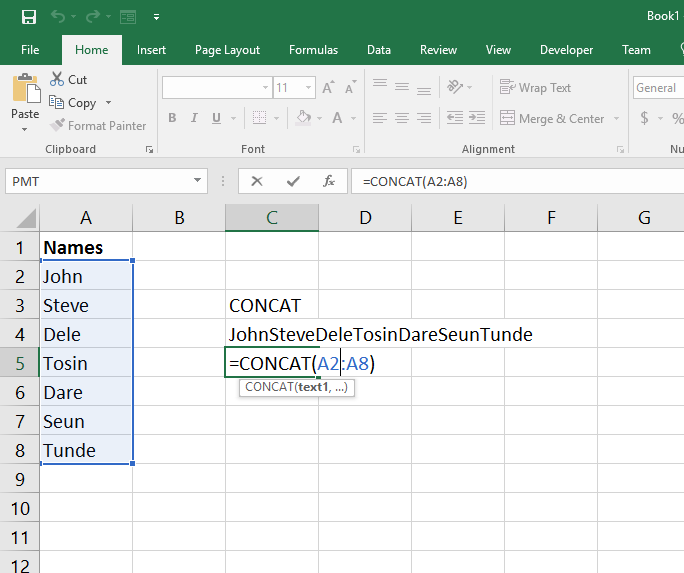Click in the formula bar
This screenshot has width=684, height=573.
coord(517,181)
